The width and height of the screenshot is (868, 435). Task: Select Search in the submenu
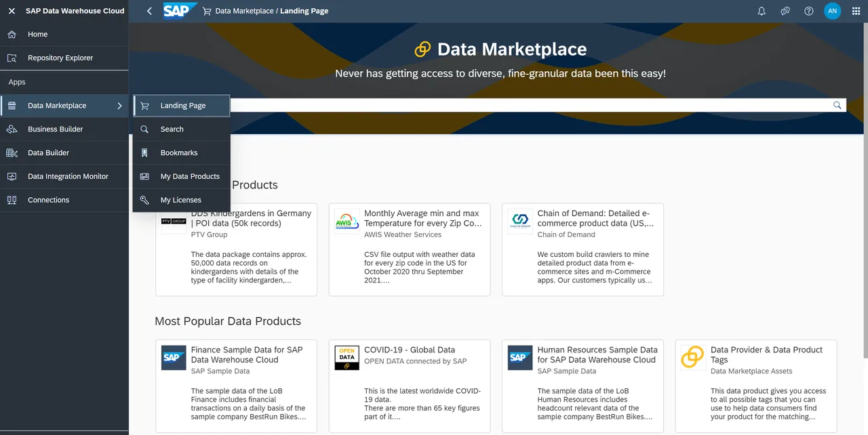coord(182,129)
